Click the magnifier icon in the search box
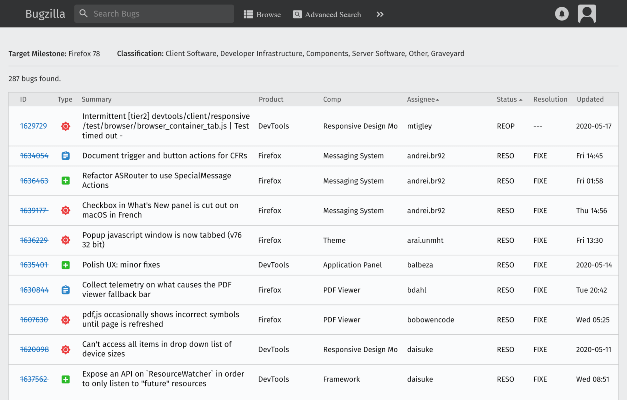The width and height of the screenshot is (627, 400). (83, 14)
